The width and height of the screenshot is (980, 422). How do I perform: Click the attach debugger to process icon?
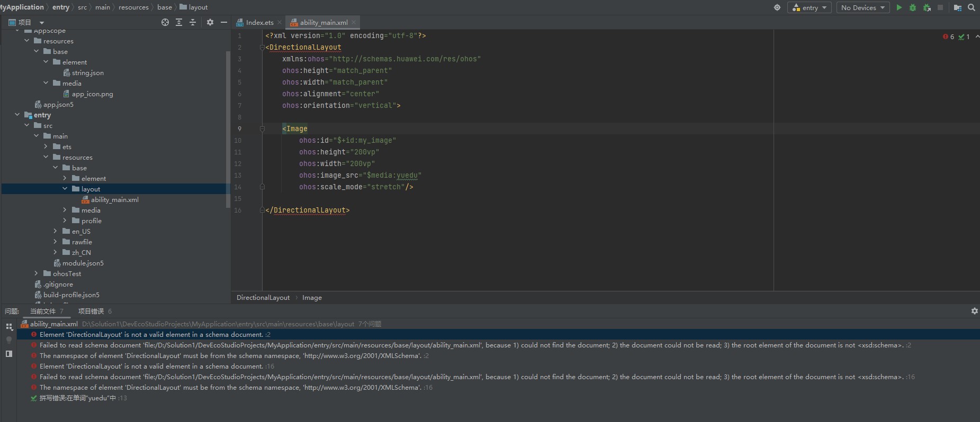pyautogui.click(x=927, y=7)
